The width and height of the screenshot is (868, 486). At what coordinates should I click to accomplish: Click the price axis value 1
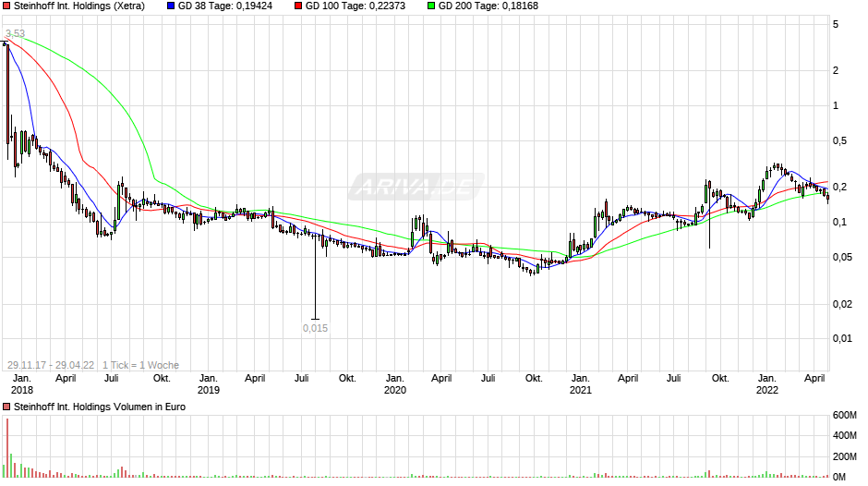click(x=836, y=106)
